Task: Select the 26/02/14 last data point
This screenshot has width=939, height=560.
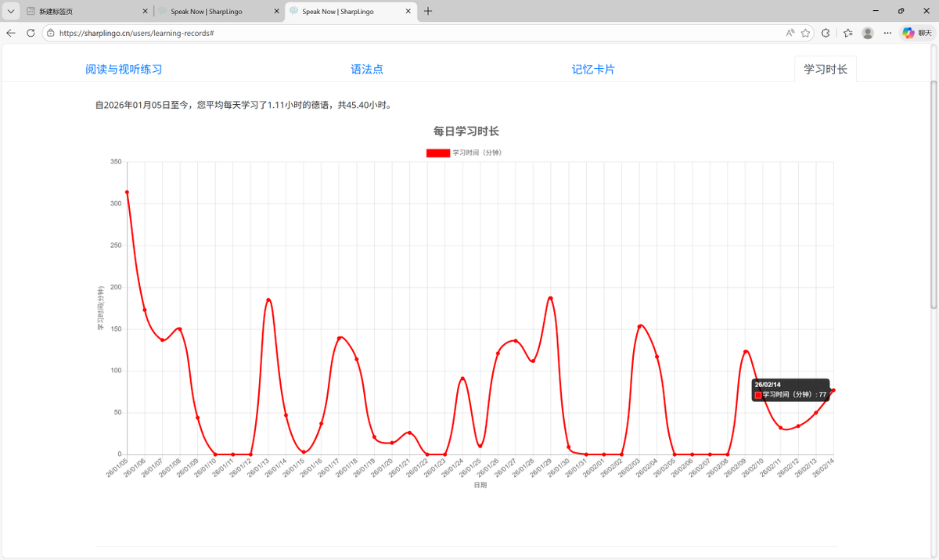Action: (833, 390)
